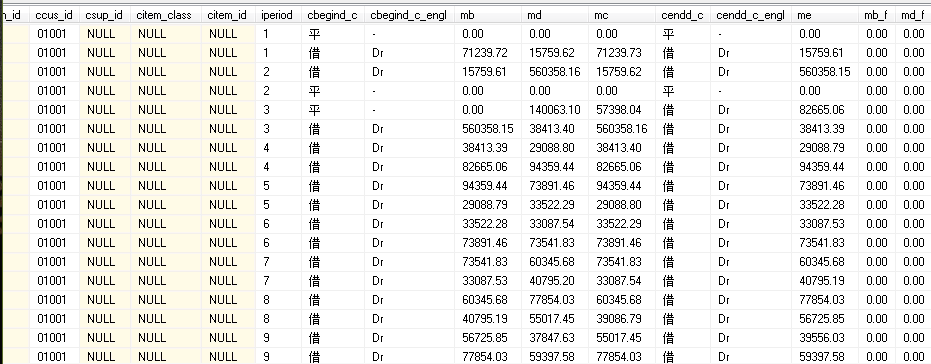931x364 pixels.
Task: Select the md column header
Action: [x=556, y=15]
